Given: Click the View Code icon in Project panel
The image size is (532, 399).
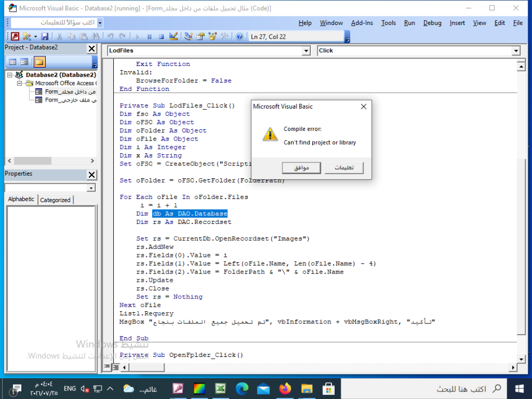Looking at the screenshot, I should tap(13, 62).
